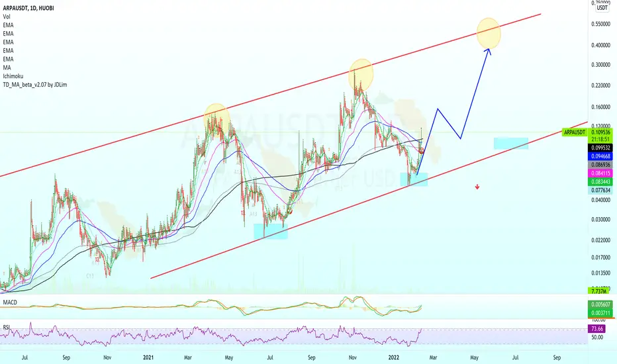Screen dimensions: 617x364
Task: Click the 0.013500 price axis level
Action: click(601, 273)
